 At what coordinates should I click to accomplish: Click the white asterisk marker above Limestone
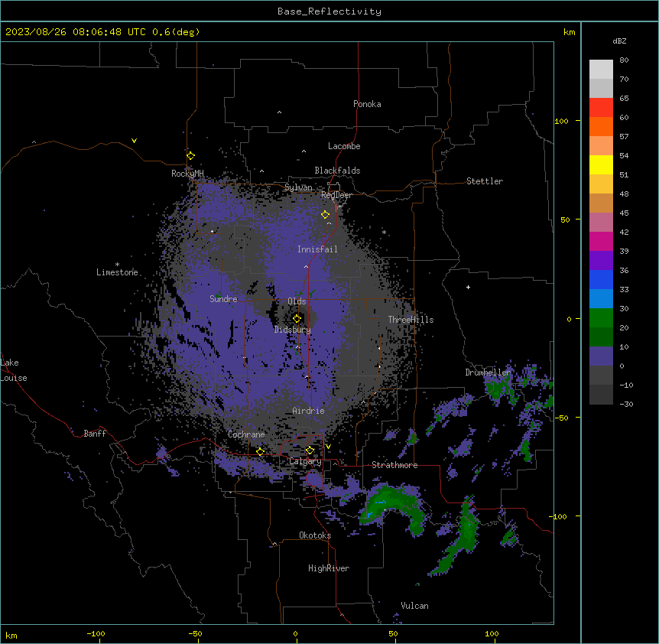pyautogui.click(x=117, y=265)
